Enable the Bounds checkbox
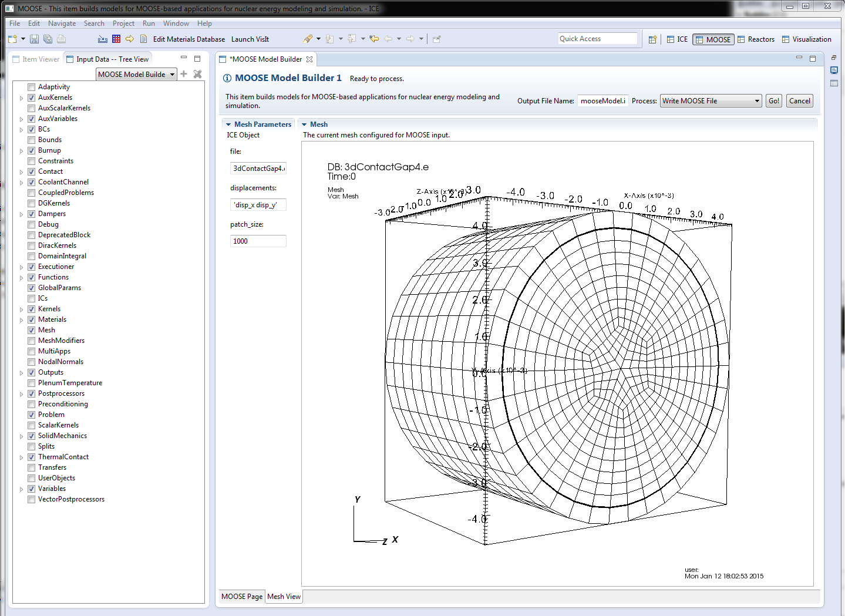 (32, 140)
